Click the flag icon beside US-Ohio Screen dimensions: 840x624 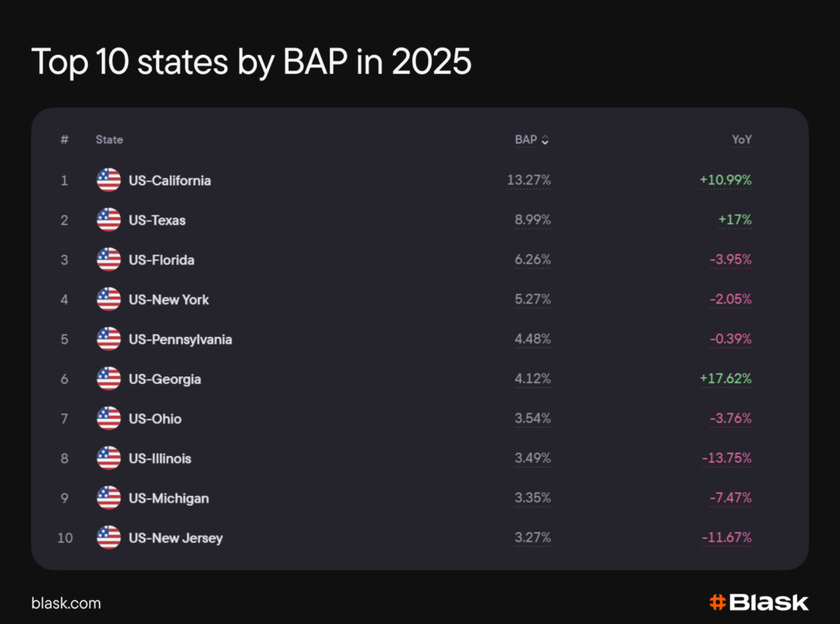click(108, 418)
